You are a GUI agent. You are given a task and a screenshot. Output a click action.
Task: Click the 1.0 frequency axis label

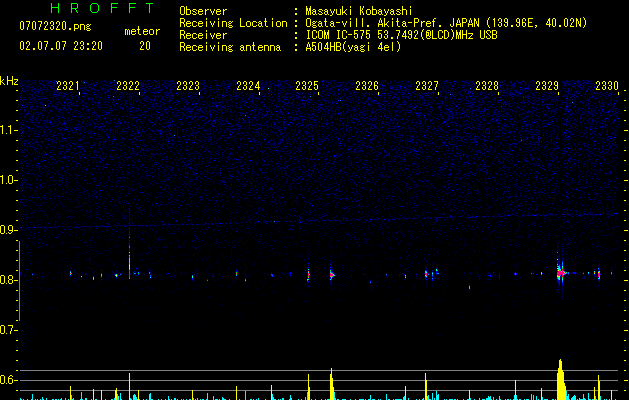point(8,180)
